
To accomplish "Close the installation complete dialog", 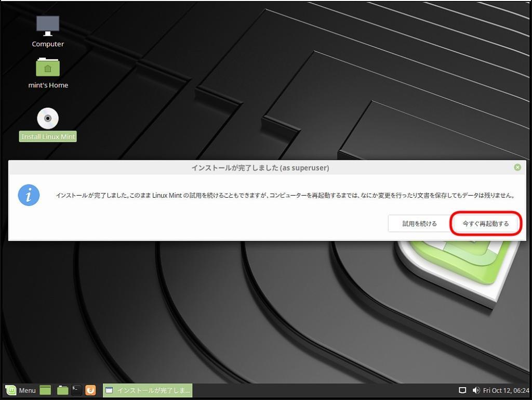I will click(517, 167).
